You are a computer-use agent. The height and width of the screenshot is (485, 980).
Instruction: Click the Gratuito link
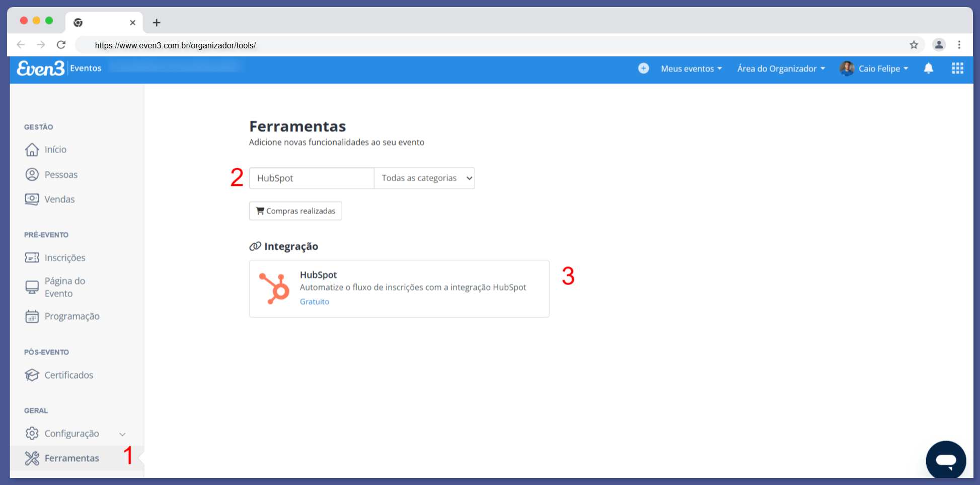click(x=315, y=302)
